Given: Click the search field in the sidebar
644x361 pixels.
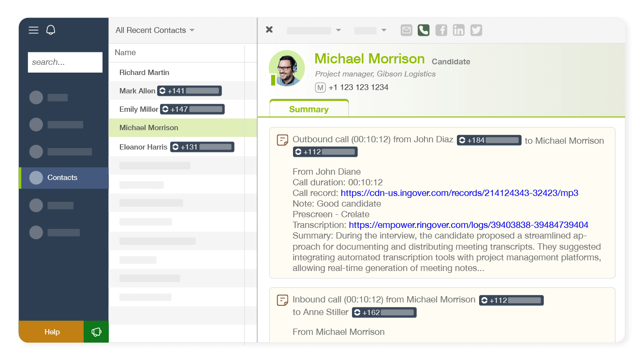Looking at the screenshot, I should [65, 62].
